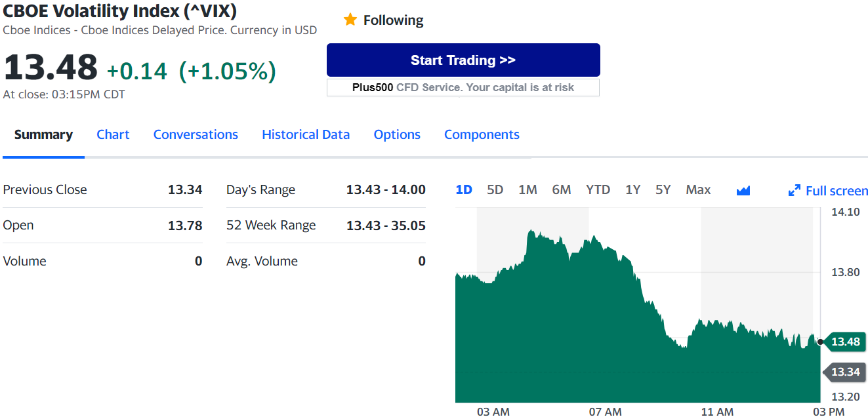
Task: Click the 14.10 y-axis label
Action: pos(845,212)
